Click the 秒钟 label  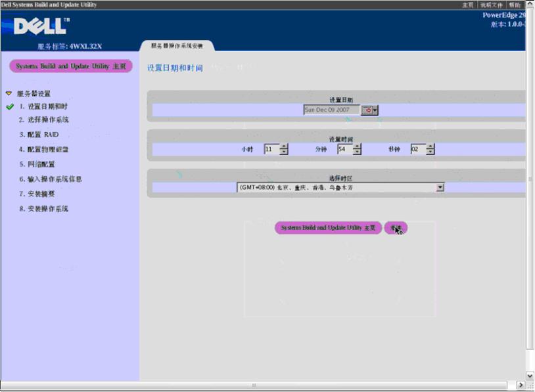coord(394,149)
